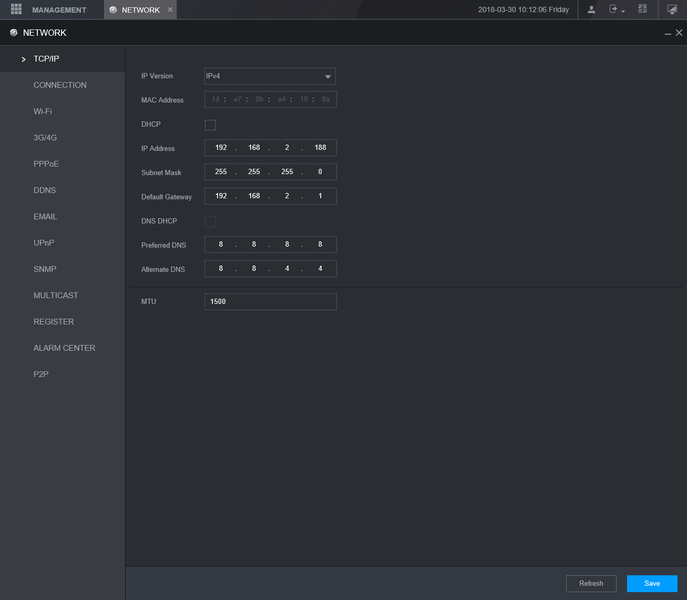
Task: Click the logout icon in the top bar
Action: pyautogui.click(x=614, y=9)
